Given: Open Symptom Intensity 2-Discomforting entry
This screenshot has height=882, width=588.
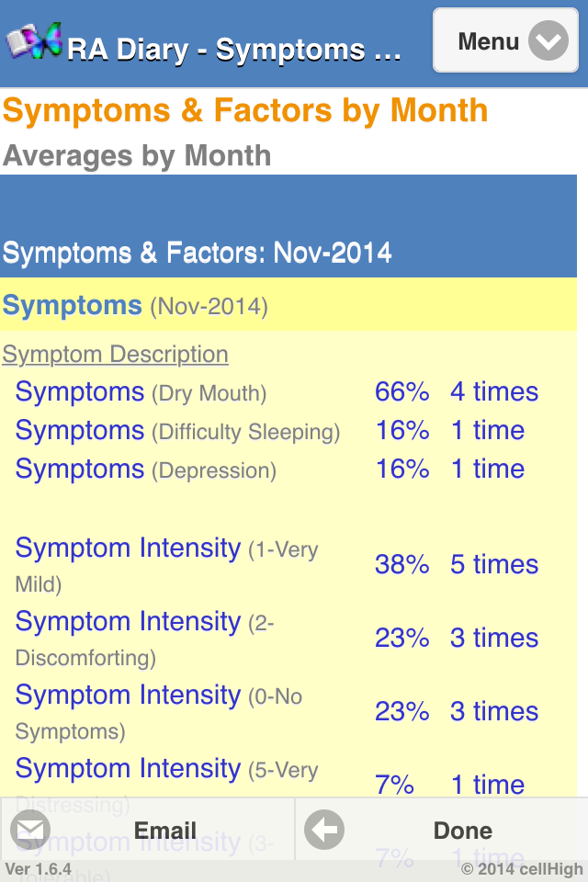Looking at the screenshot, I should [145, 638].
